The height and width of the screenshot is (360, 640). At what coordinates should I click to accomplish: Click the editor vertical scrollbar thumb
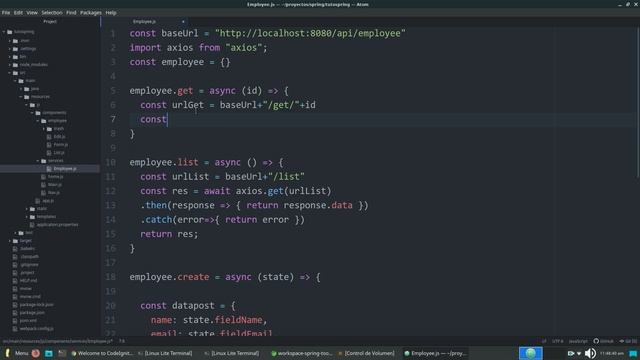[x=638, y=102]
